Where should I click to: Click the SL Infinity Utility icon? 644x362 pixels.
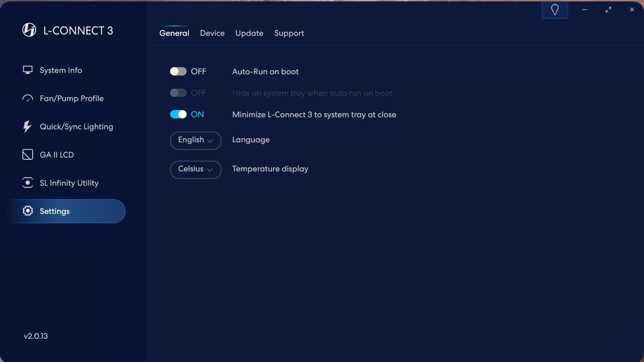[28, 183]
